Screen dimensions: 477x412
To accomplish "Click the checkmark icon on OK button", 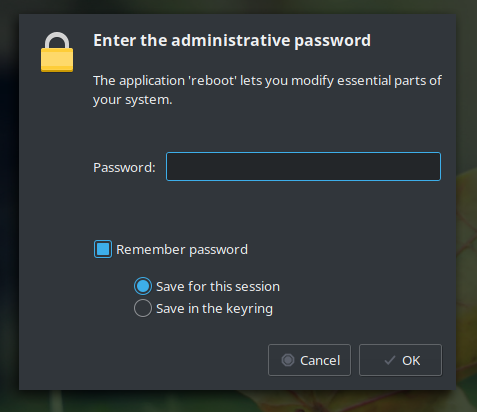I will (x=390, y=360).
